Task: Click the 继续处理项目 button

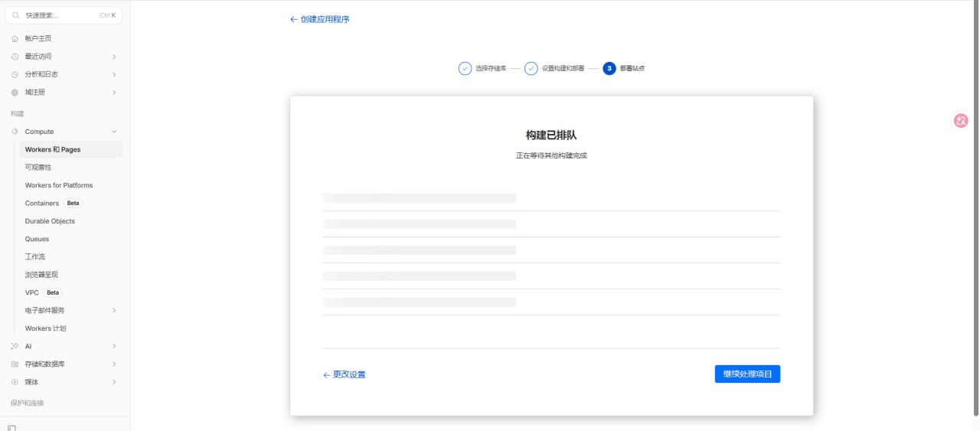Action: 747,374
